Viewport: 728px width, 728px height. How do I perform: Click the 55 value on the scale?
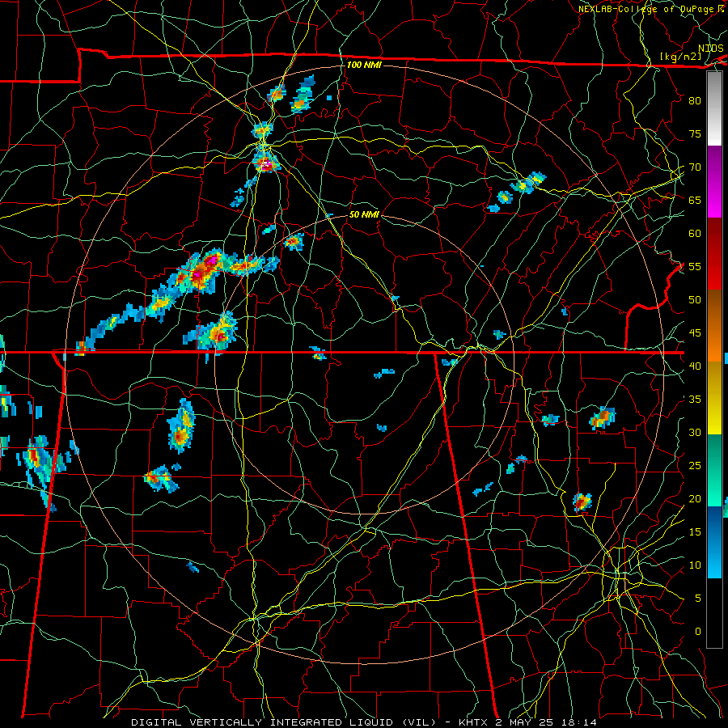coord(695,266)
